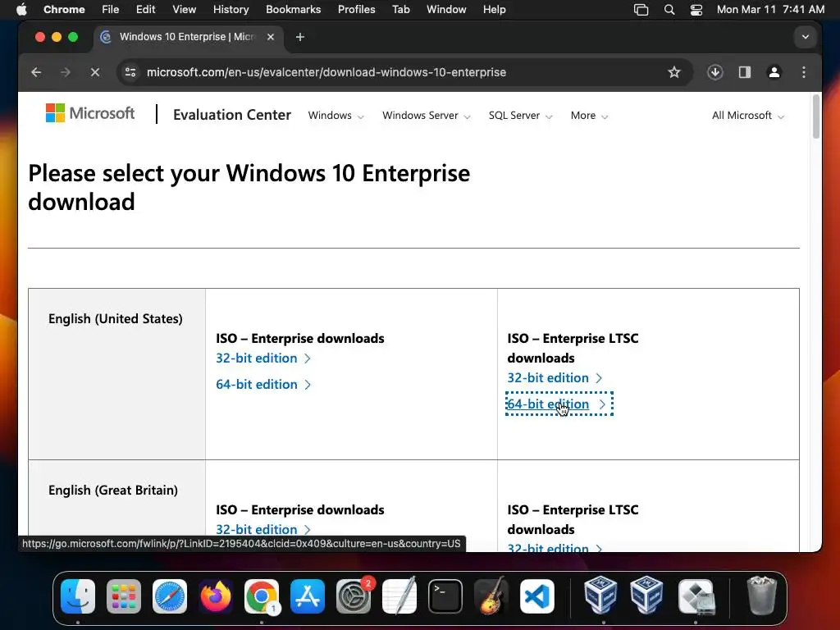Open Chrome downloads icon
The image size is (840, 630).
[715, 72]
